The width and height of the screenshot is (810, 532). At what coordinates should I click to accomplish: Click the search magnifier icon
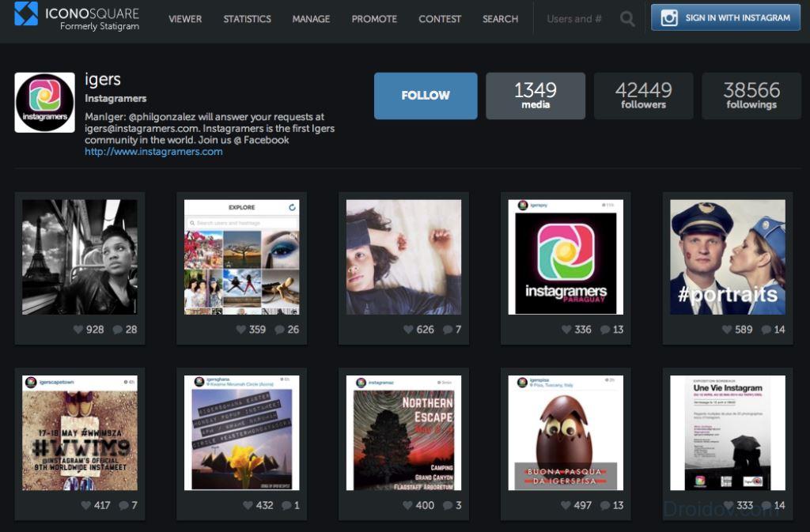click(x=627, y=19)
